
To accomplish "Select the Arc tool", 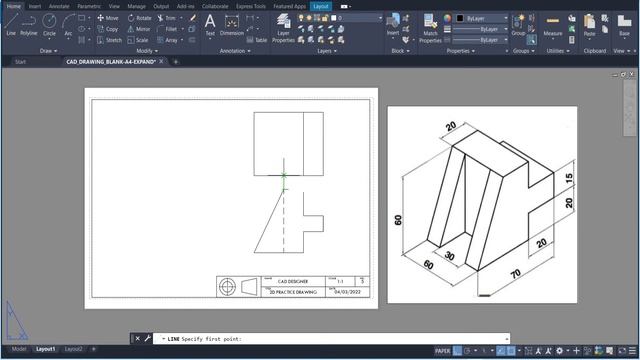I will click(68, 25).
